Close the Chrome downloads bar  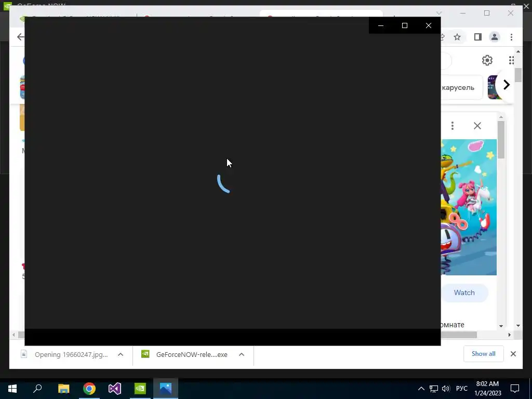513,354
